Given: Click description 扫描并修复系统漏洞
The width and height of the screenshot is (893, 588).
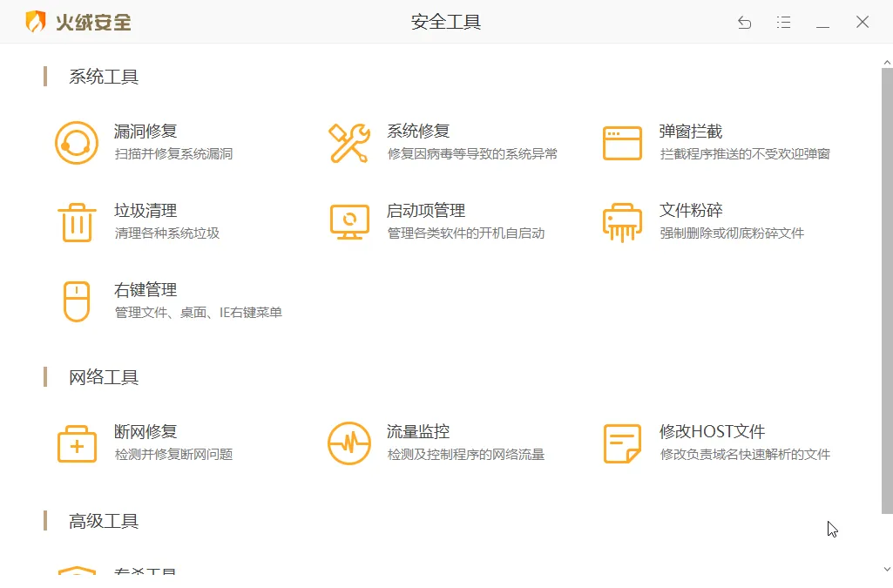Looking at the screenshot, I should pos(173,154).
